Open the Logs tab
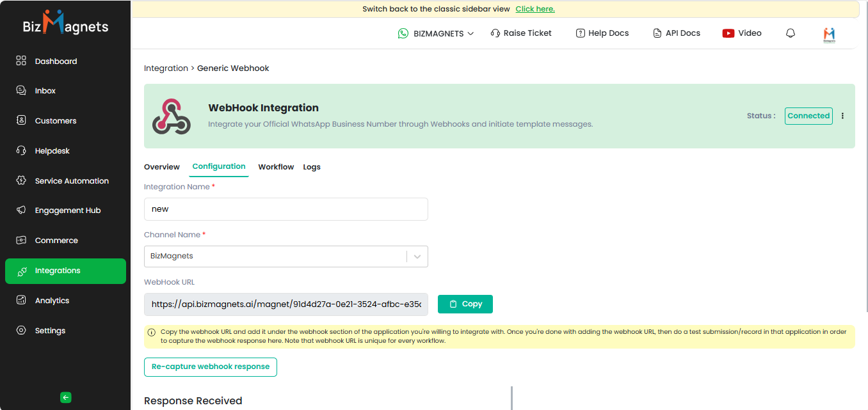868x410 pixels. (x=312, y=167)
